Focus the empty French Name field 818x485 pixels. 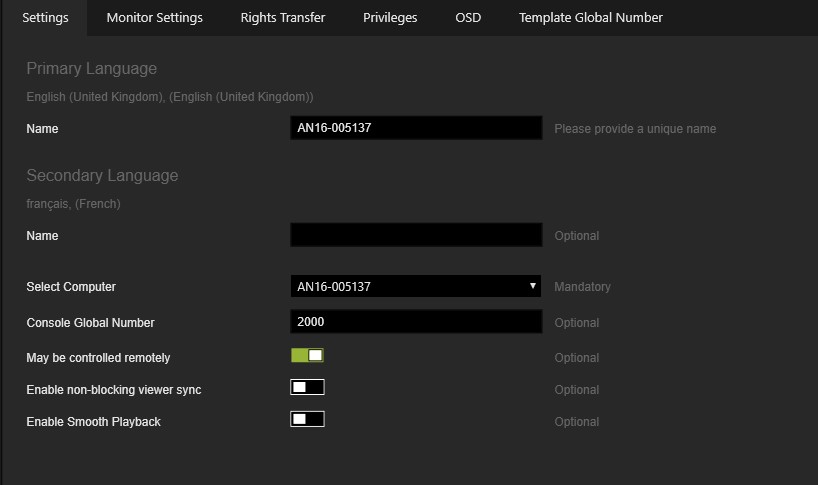(x=416, y=235)
